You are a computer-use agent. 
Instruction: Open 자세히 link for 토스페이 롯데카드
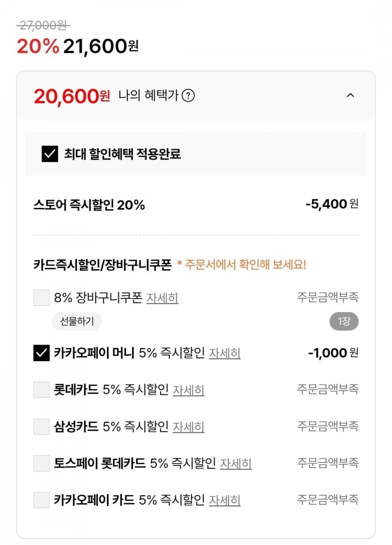tap(236, 463)
